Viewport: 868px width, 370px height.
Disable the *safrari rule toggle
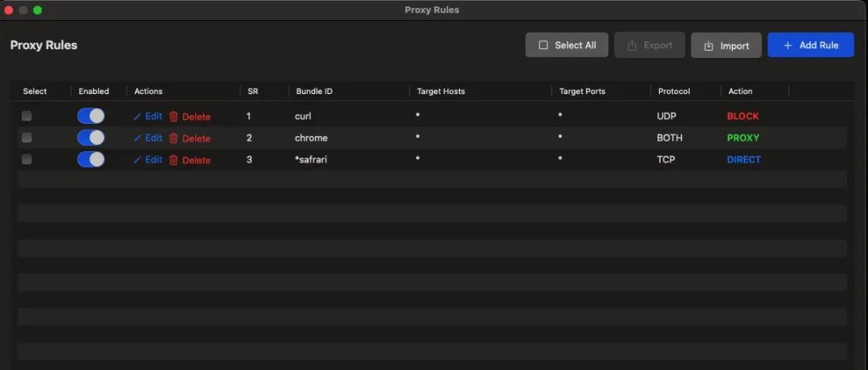[91, 159]
